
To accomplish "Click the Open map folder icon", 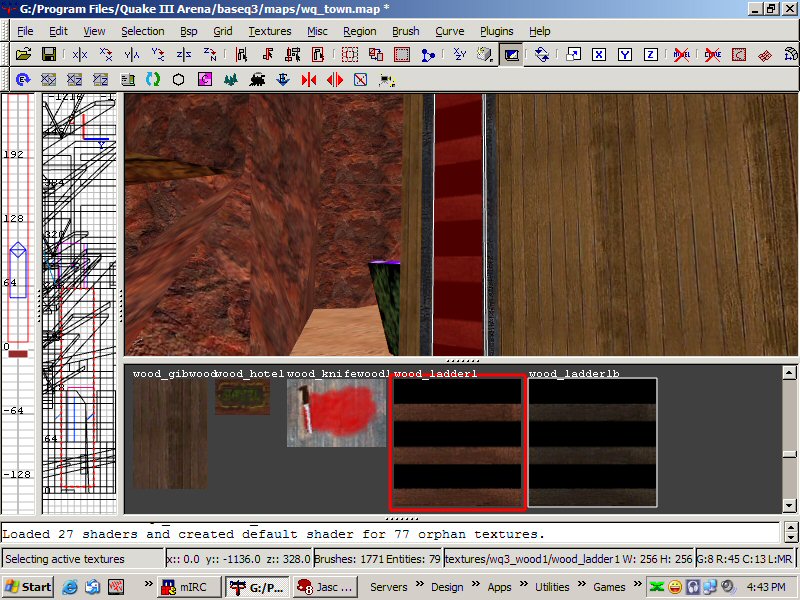I will click(23, 54).
